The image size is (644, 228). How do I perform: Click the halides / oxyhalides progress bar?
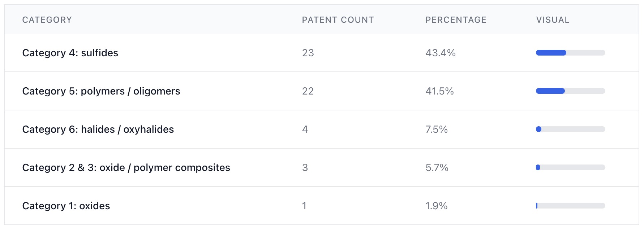point(570,130)
